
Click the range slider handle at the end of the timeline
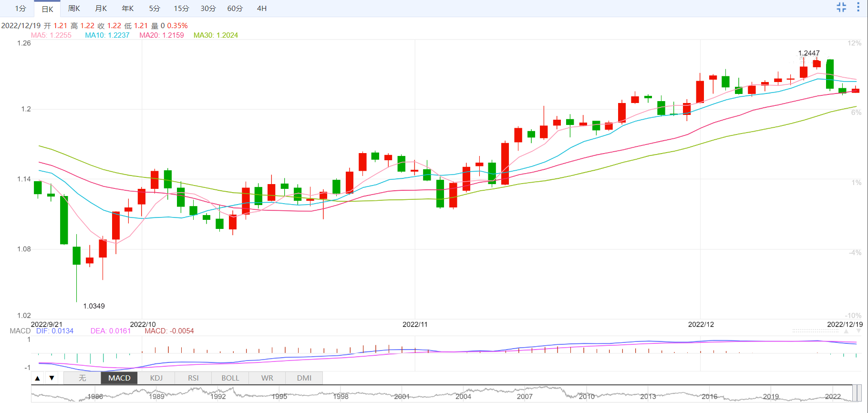pos(857,393)
